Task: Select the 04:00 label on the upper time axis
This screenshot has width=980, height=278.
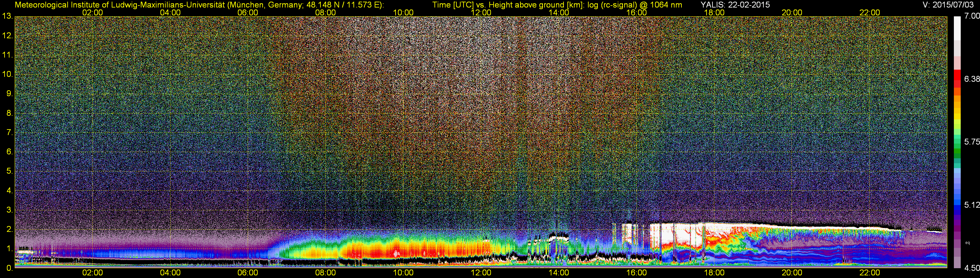Action: [170, 12]
